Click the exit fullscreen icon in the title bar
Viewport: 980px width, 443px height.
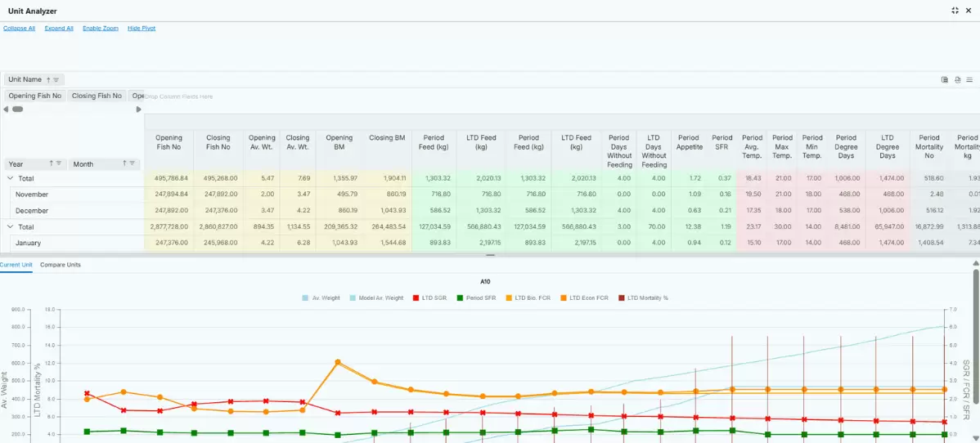click(x=955, y=11)
